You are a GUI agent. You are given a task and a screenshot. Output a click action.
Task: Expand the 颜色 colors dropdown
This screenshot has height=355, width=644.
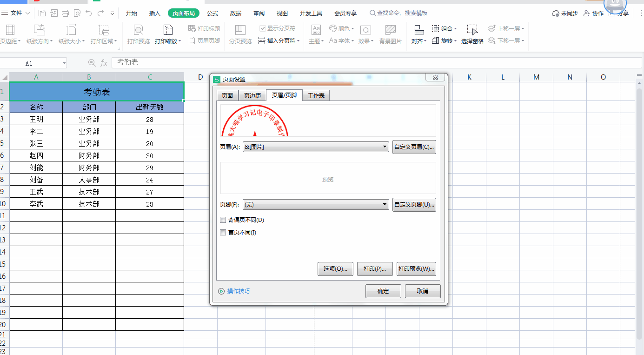pos(353,29)
